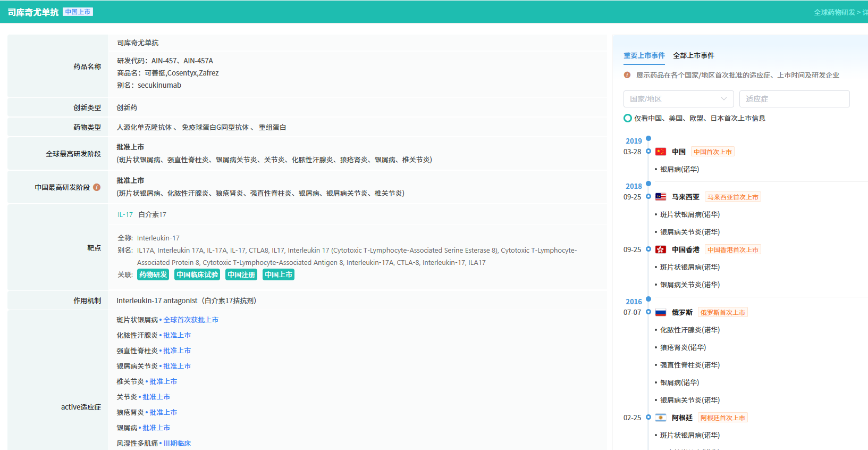The height and width of the screenshot is (450, 868).
Task: Click the Hong Kong flag icon
Action: pyautogui.click(x=661, y=249)
